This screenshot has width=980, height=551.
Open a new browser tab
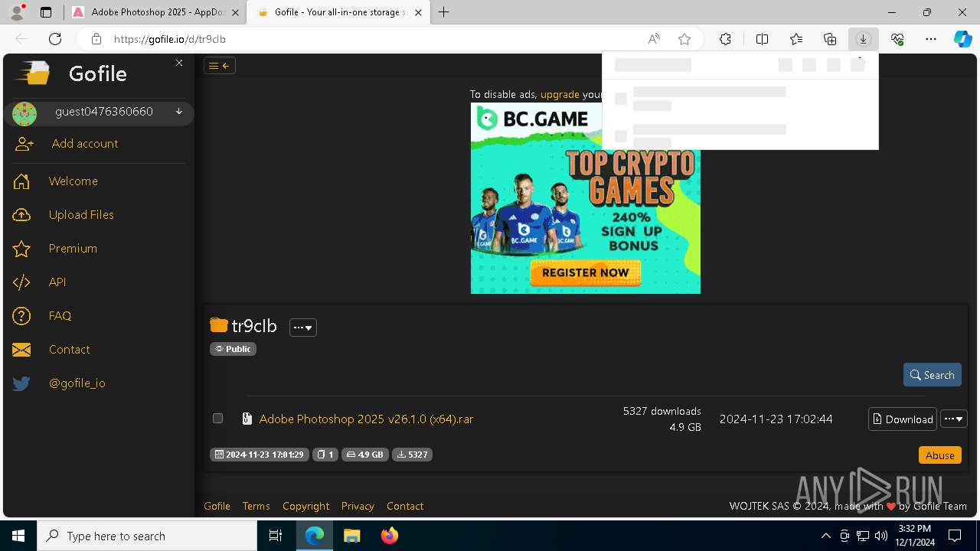[x=444, y=12]
